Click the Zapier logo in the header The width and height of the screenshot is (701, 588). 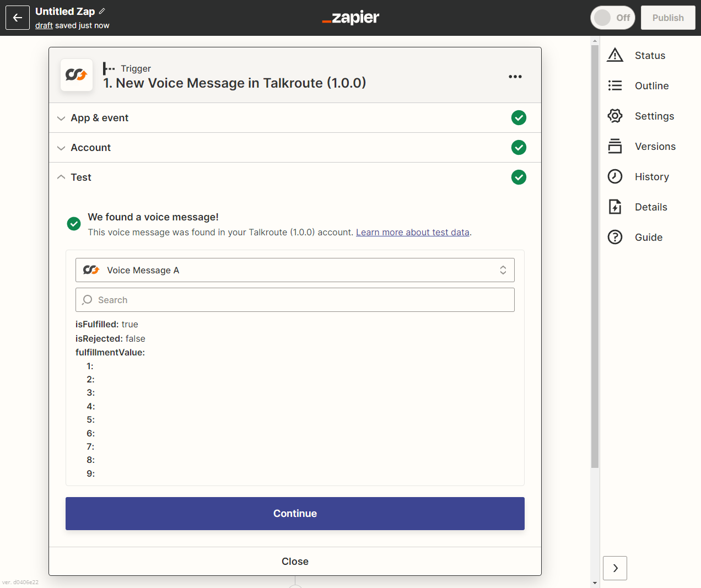click(x=350, y=18)
